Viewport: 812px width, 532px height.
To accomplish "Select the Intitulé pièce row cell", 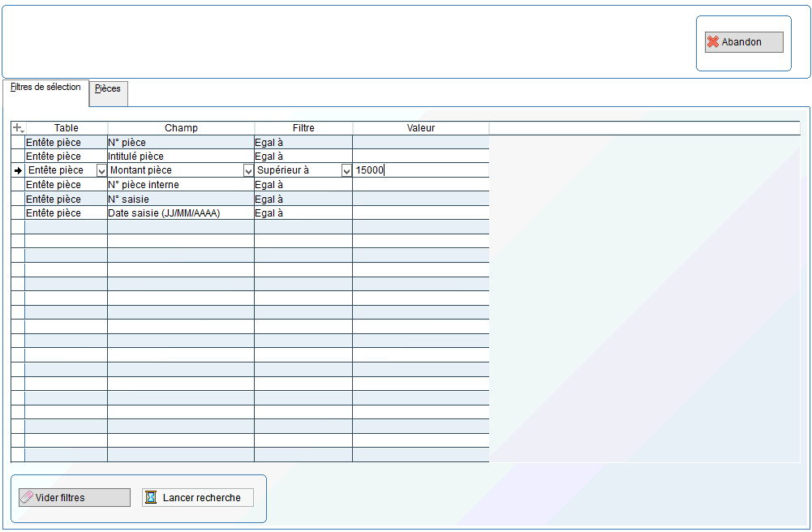I will click(180, 157).
